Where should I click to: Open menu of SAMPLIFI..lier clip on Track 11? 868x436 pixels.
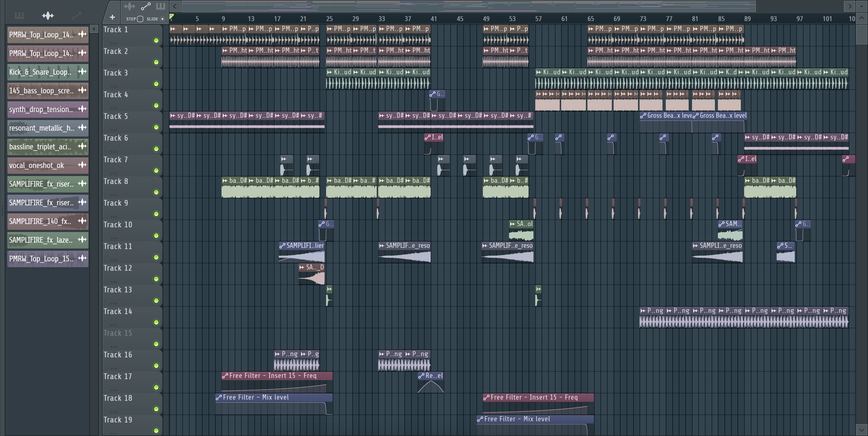click(282, 246)
